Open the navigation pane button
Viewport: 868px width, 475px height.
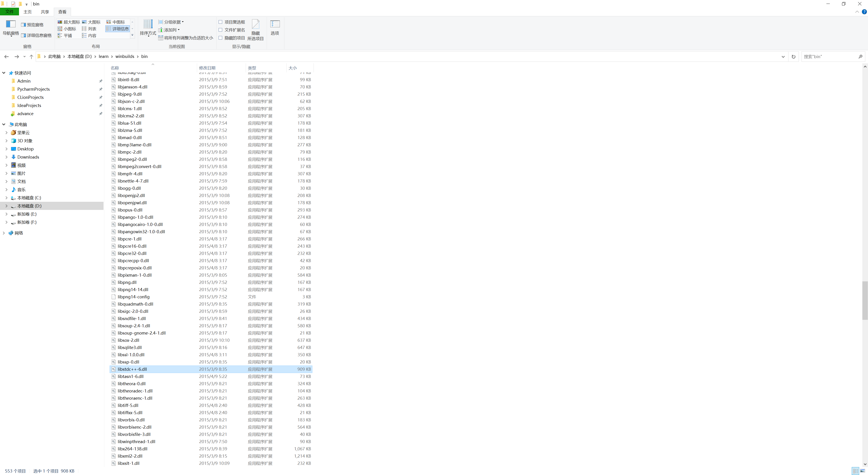(10, 28)
